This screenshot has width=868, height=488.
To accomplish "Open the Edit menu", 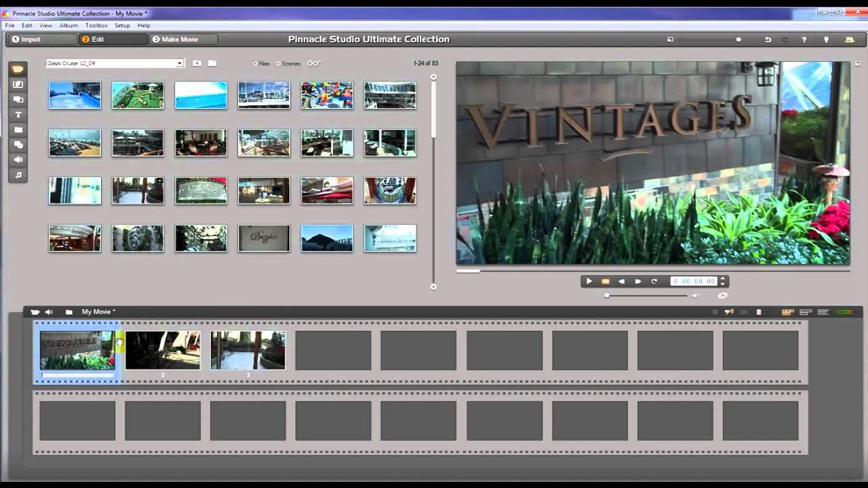I will (27, 25).
